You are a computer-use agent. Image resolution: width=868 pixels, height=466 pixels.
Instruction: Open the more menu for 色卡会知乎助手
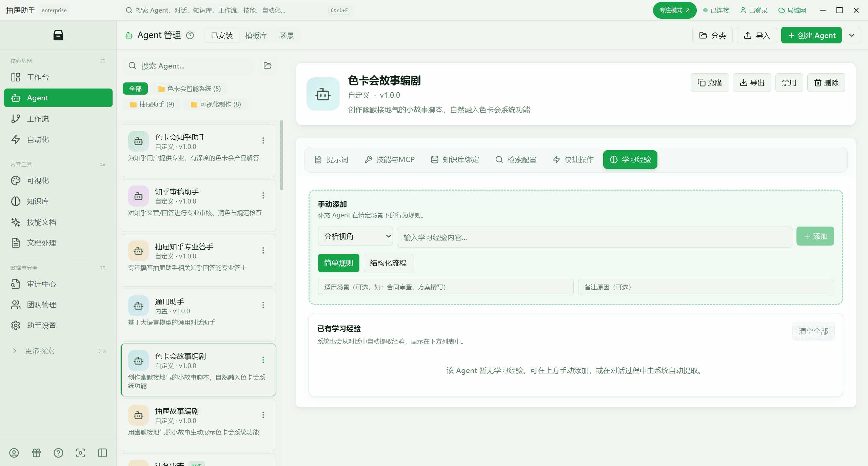(x=263, y=140)
